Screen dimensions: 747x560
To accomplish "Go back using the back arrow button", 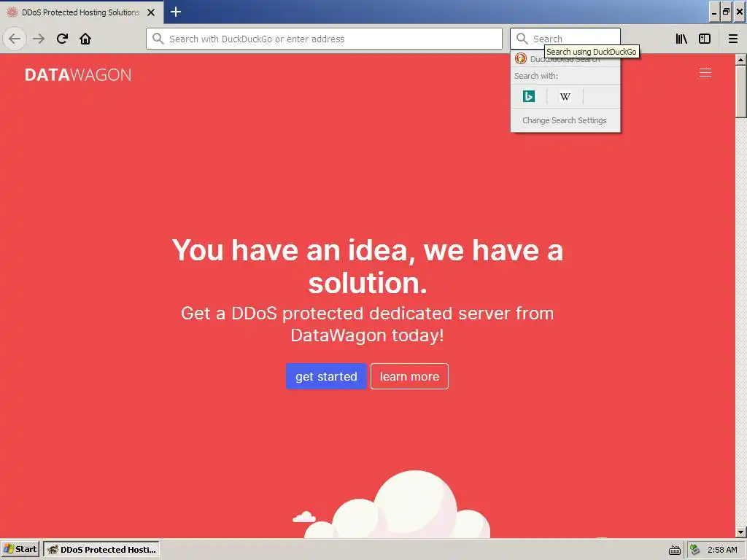I will click(x=15, y=39).
